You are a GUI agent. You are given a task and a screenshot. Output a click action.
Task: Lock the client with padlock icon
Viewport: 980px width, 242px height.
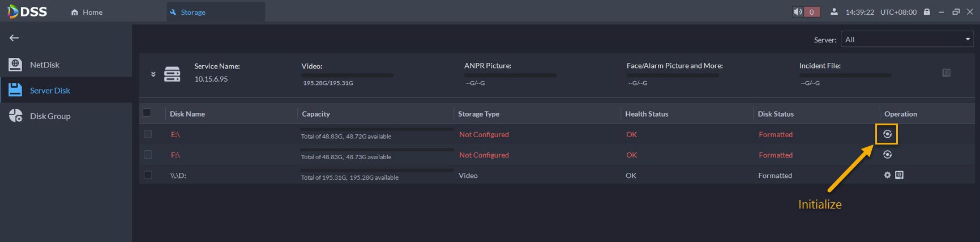point(927,12)
